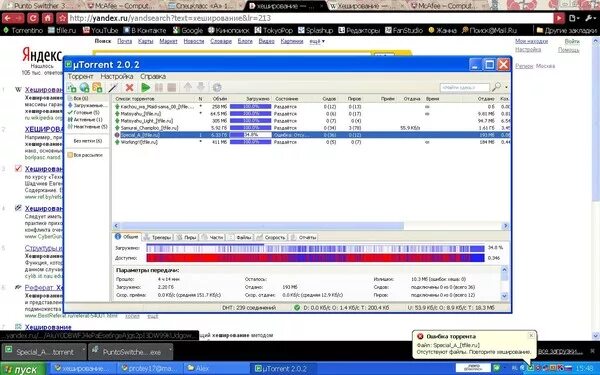Click 'DHT: 239 соединений' status text
This screenshot has height=375, width=600.
pyautogui.click(x=249, y=307)
